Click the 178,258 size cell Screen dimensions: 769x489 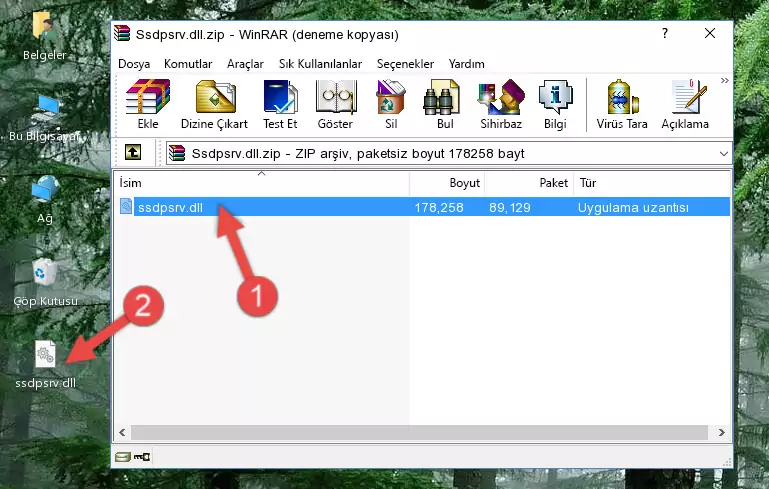tap(439, 207)
